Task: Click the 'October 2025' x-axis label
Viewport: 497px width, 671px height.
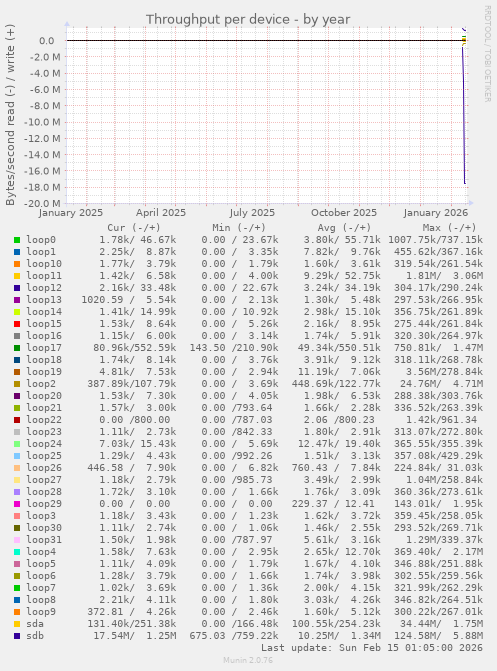Action: (344, 213)
